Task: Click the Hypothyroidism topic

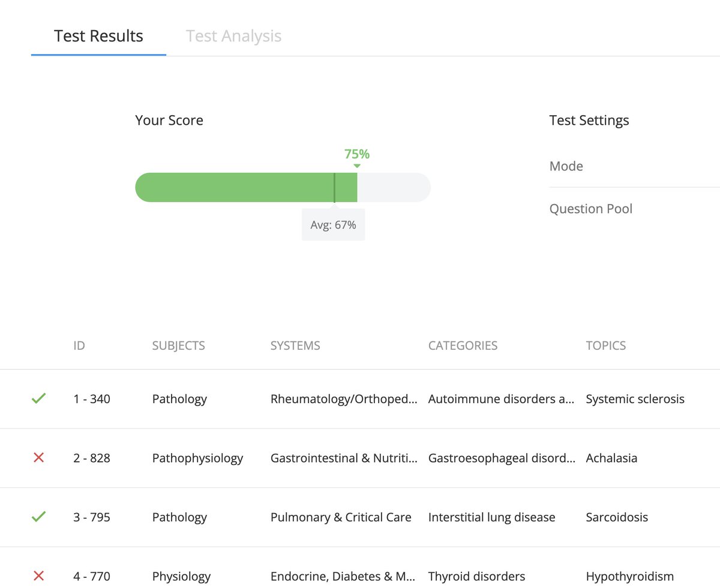Action: [629, 577]
